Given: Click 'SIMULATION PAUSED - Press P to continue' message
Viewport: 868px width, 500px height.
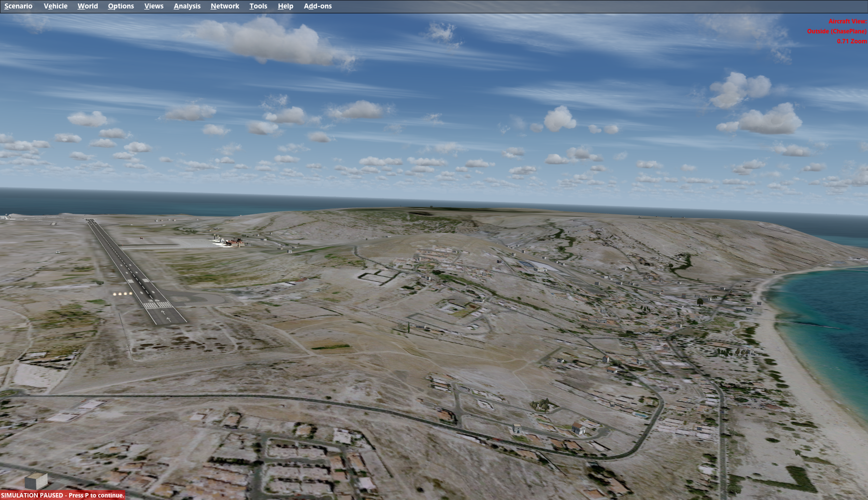Looking at the screenshot, I should pos(62,495).
